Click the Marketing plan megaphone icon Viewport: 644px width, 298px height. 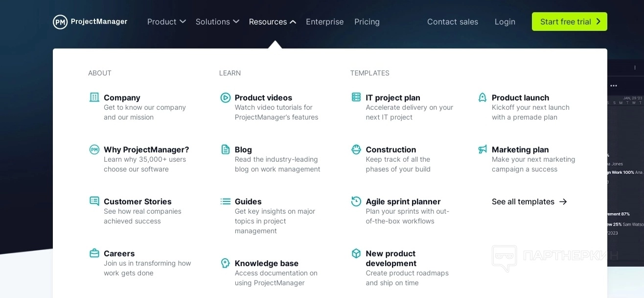click(x=483, y=149)
